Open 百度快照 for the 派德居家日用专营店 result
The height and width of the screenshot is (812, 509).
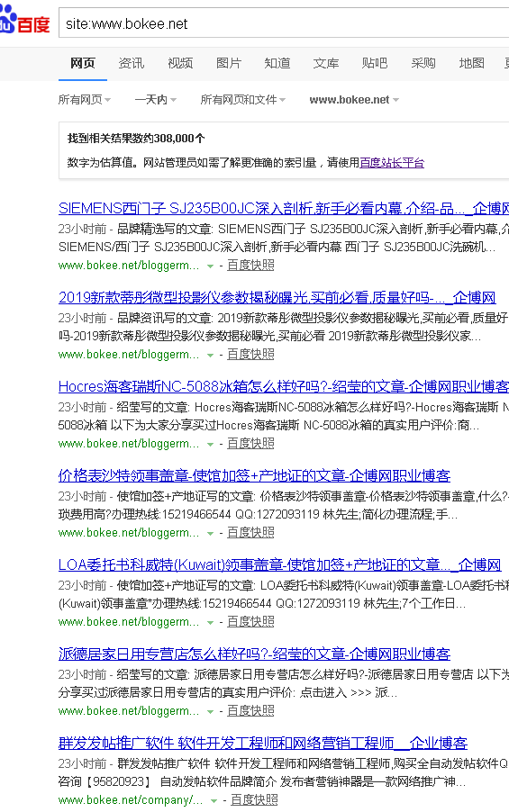[250, 710]
